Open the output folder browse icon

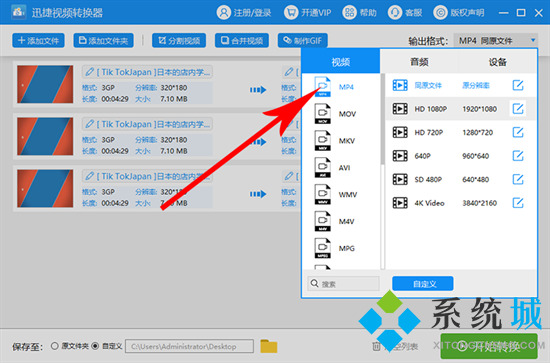click(x=269, y=346)
